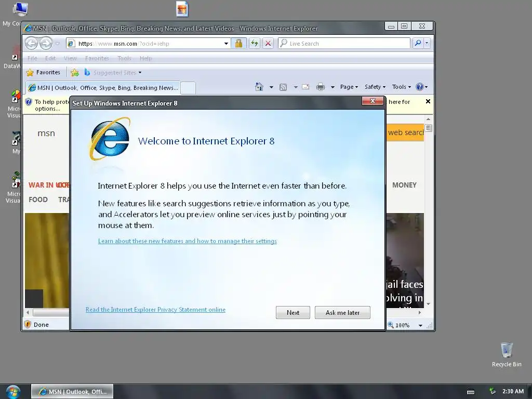The image size is (532, 399).
Task: Select the MSN taskbar window button
Action: tap(72, 392)
